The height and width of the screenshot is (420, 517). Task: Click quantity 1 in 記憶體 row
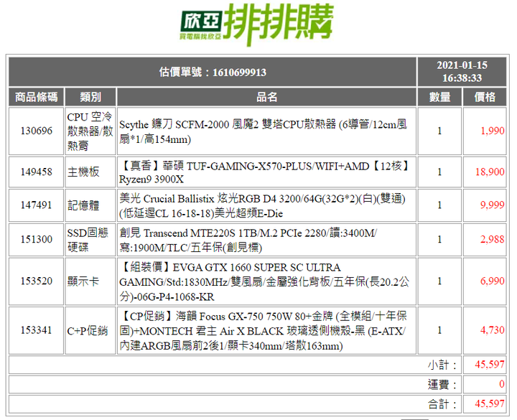pyautogui.click(x=439, y=205)
